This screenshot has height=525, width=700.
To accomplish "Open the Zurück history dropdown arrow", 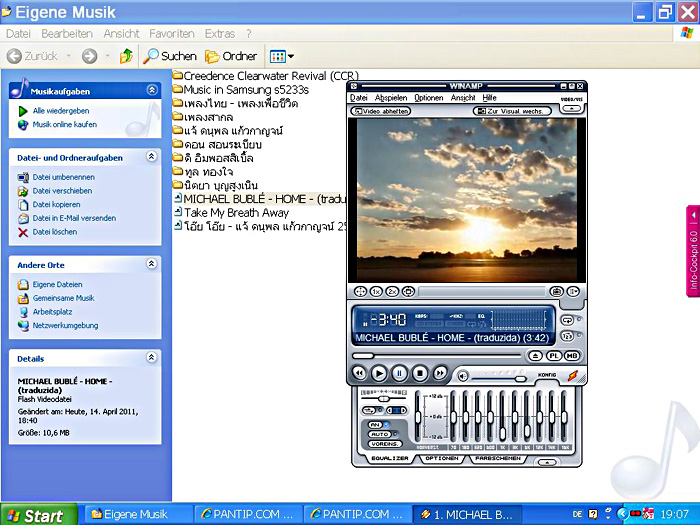I will click(69, 56).
